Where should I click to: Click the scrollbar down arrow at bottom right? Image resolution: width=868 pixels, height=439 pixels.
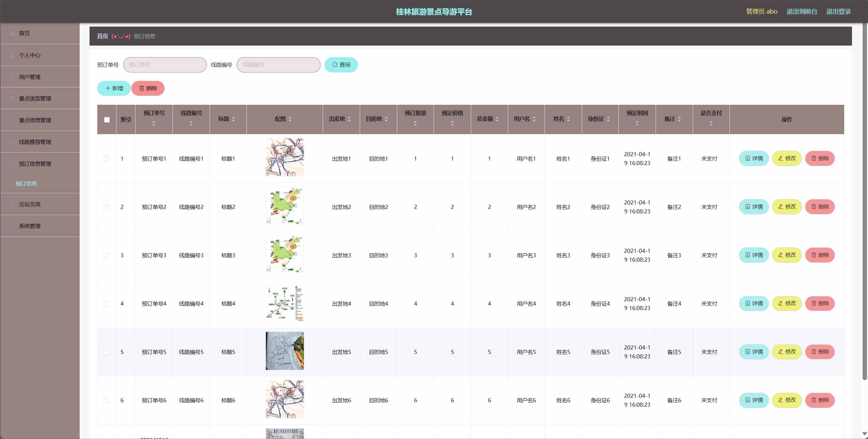[x=865, y=434]
